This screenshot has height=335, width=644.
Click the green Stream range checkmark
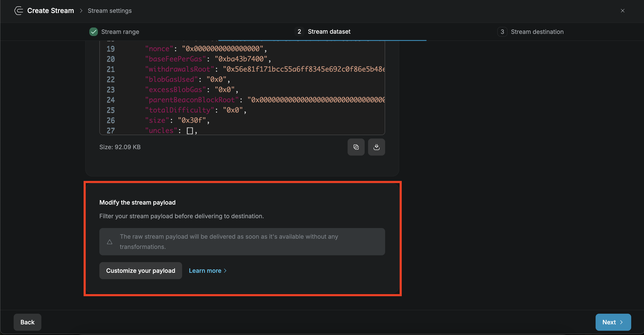(93, 32)
